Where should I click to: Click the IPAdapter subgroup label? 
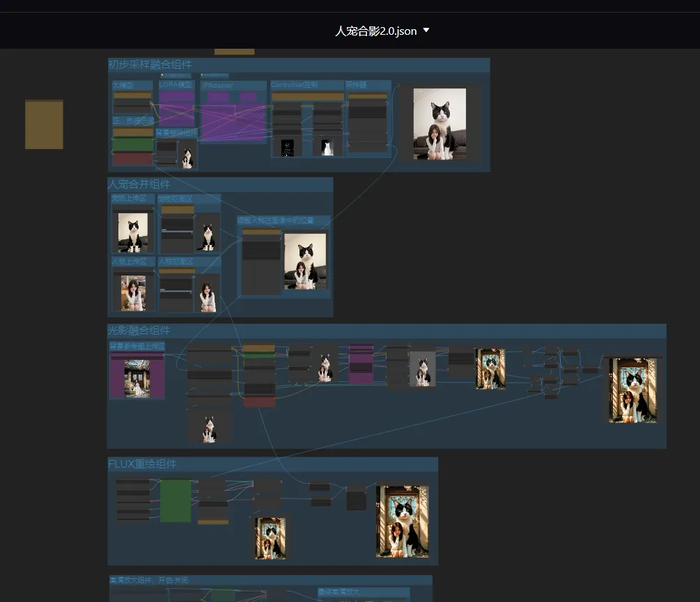(218, 86)
